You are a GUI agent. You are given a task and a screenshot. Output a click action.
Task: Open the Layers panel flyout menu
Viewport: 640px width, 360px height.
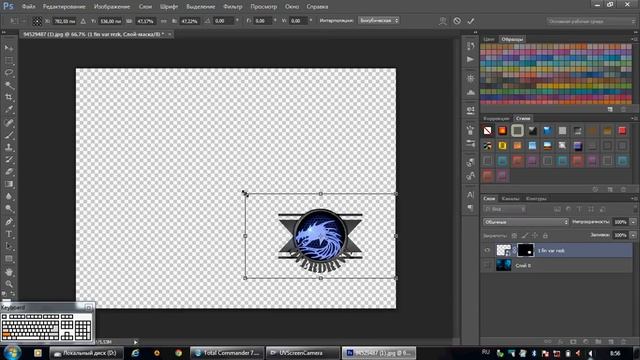[x=634, y=198]
